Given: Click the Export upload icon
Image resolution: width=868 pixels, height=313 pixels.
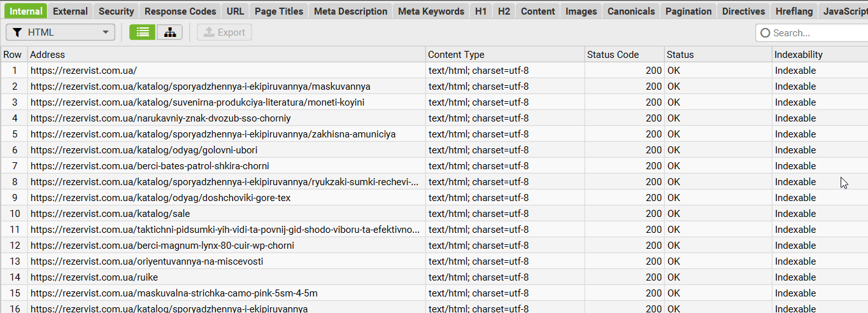Looking at the screenshot, I should click(x=209, y=32).
